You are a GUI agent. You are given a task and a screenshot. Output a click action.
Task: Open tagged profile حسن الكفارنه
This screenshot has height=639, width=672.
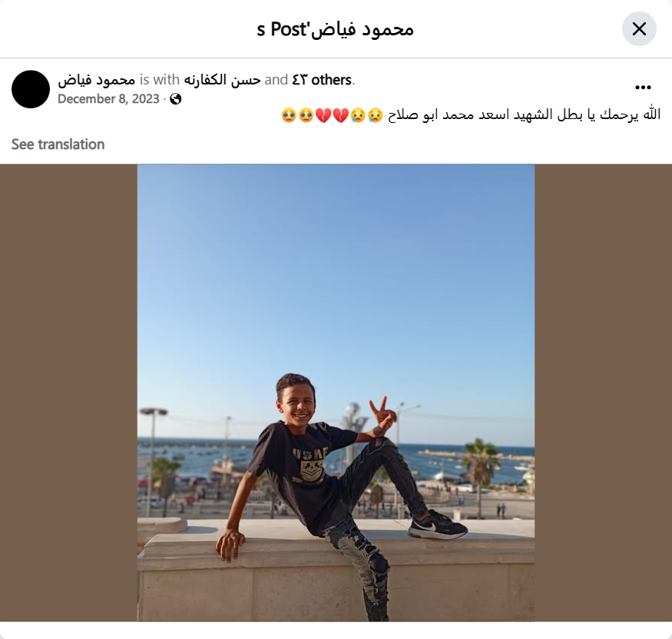click(222, 80)
